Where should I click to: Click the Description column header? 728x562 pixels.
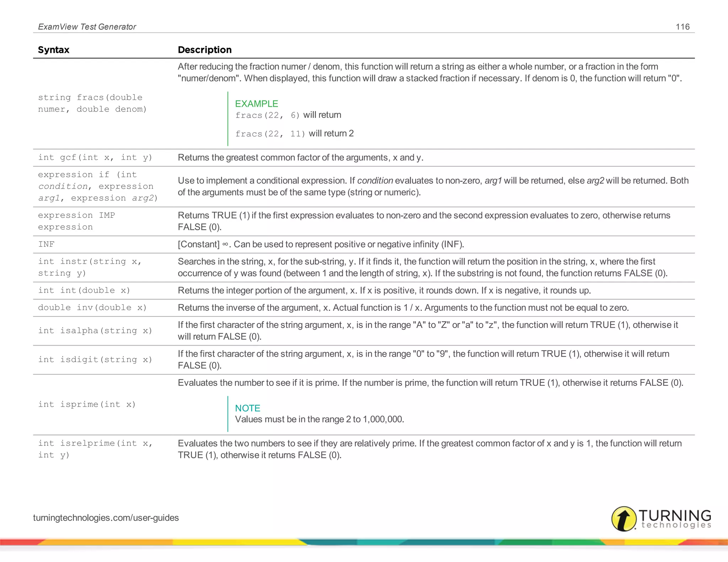click(x=205, y=50)
